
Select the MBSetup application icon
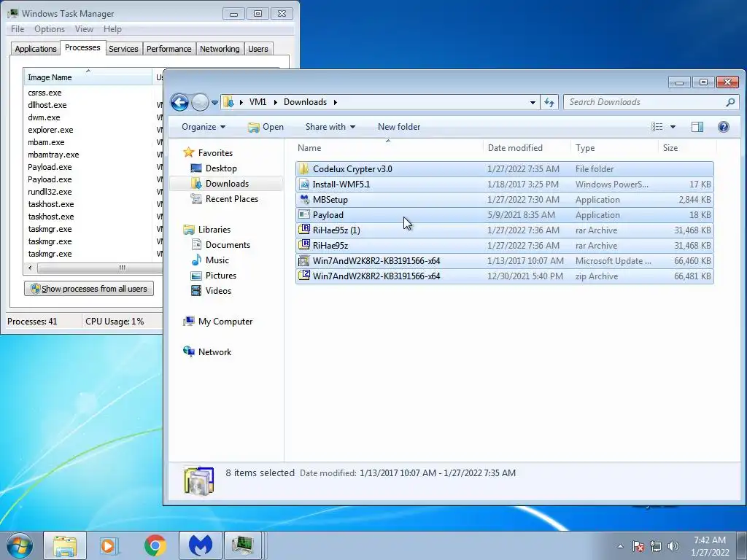303,199
